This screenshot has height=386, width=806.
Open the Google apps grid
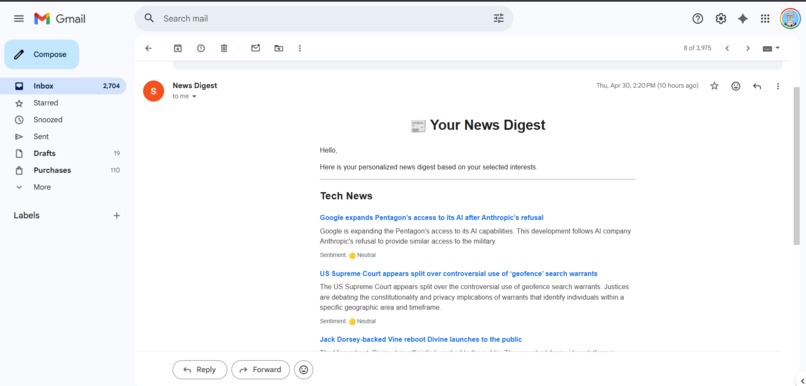click(x=765, y=19)
